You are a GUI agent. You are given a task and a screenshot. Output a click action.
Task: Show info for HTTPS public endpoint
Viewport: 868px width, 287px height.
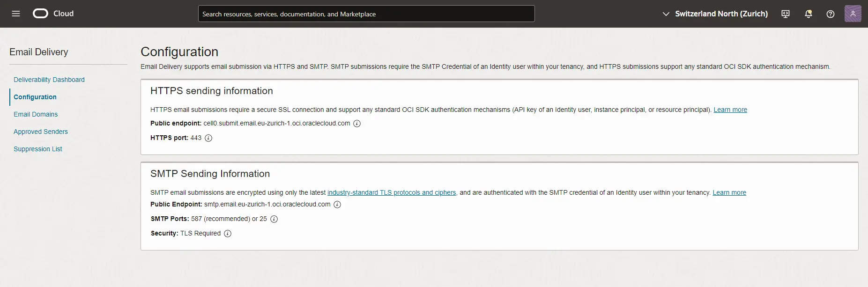pyautogui.click(x=357, y=124)
